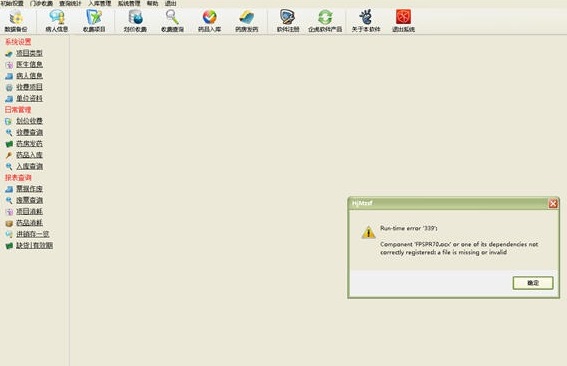The width and height of the screenshot is (567, 366).
Task: Open 药品入库 toolbar icon
Action: (209, 21)
